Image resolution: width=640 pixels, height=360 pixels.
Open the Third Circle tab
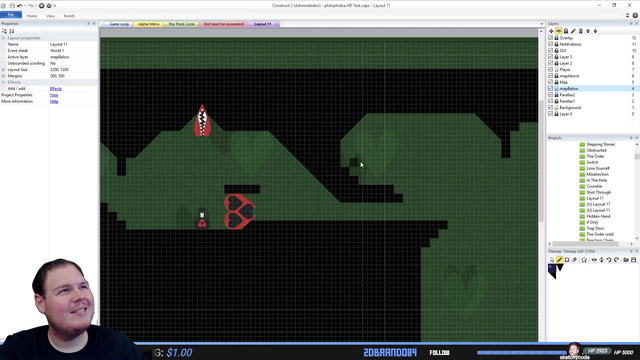[x=181, y=24]
